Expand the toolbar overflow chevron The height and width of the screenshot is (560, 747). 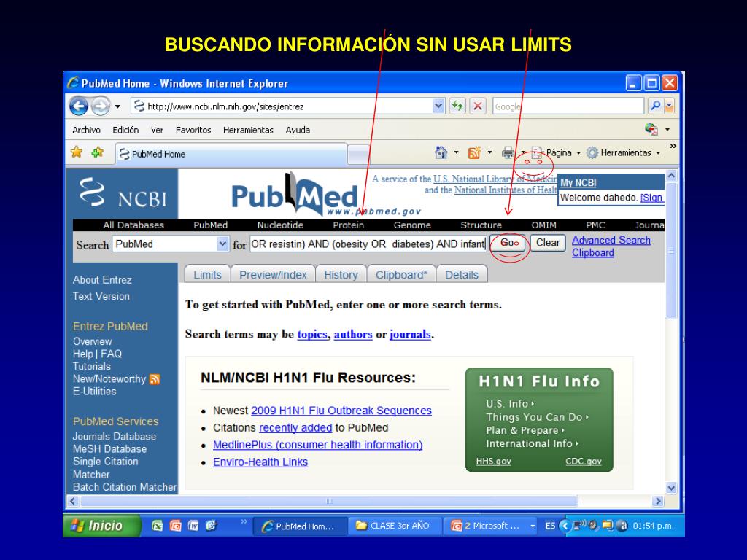[x=673, y=146]
